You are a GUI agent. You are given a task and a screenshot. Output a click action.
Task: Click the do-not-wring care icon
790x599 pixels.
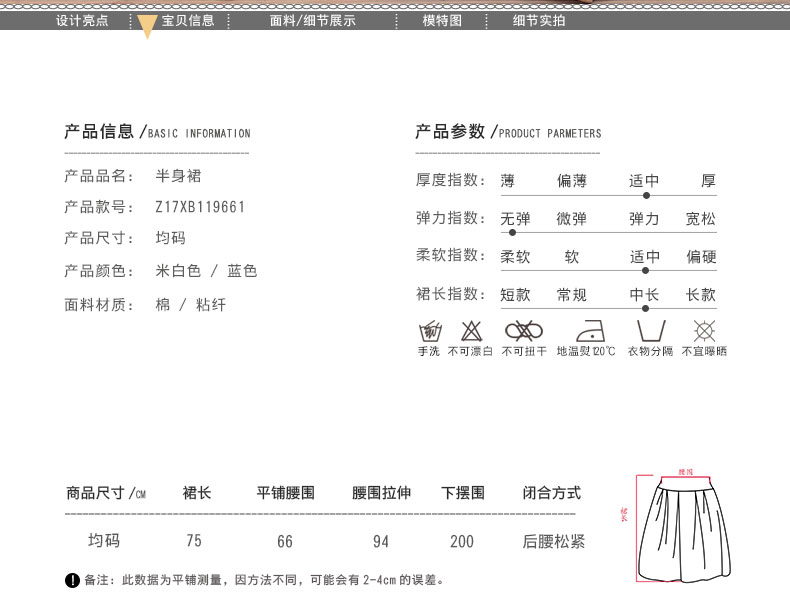523,331
